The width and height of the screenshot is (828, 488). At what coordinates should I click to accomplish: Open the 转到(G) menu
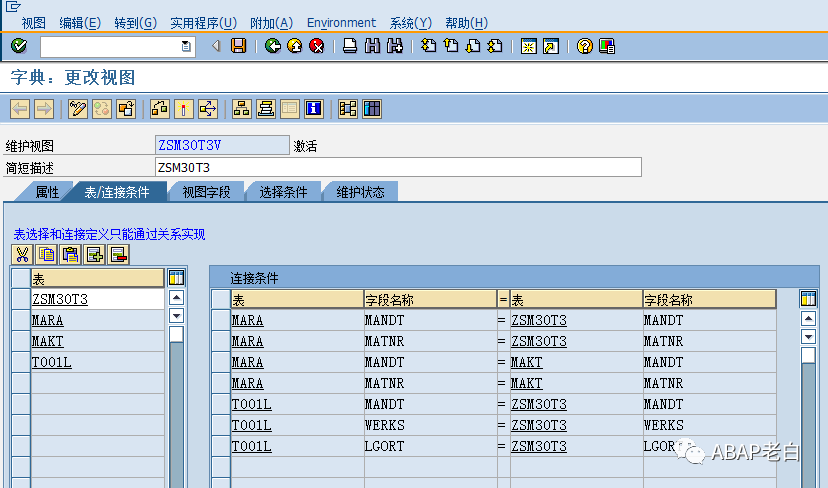click(x=135, y=23)
